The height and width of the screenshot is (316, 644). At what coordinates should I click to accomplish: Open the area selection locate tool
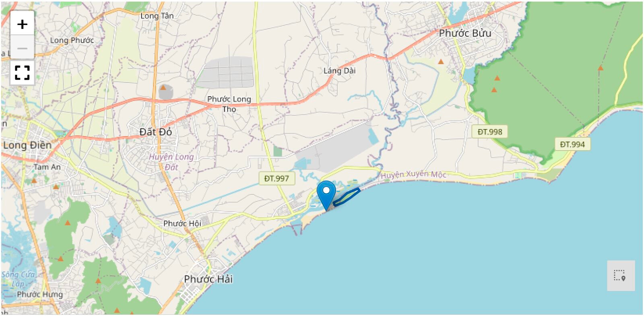click(621, 276)
